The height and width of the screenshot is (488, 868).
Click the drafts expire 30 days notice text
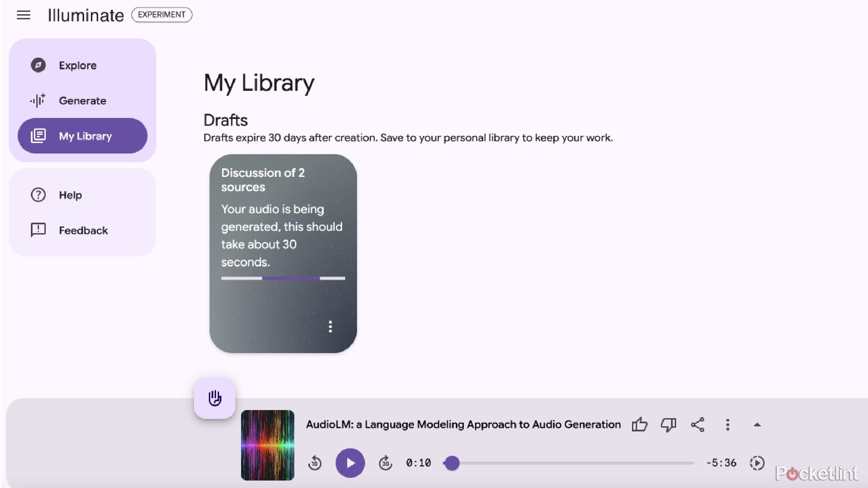(408, 138)
